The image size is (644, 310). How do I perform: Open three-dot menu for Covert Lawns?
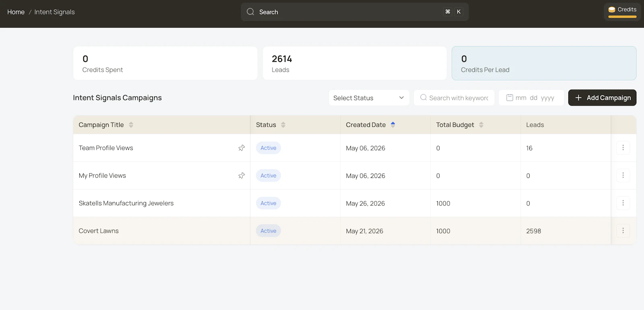tap(623, 231)
